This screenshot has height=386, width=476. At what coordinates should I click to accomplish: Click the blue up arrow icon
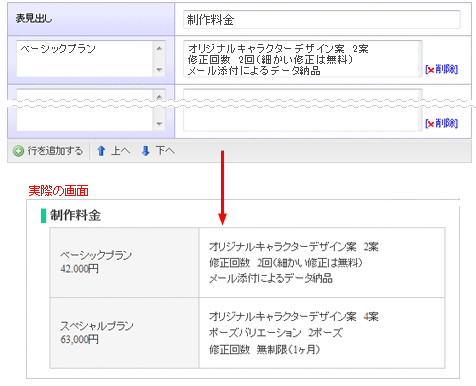(x=101, y=151)
